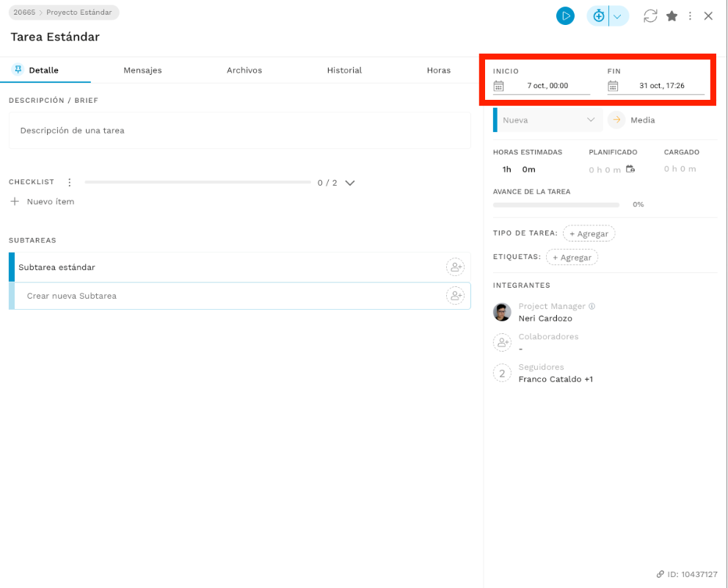Click the Fin calendar icon
The image size is (728, 588).
[x=613, y=86]
